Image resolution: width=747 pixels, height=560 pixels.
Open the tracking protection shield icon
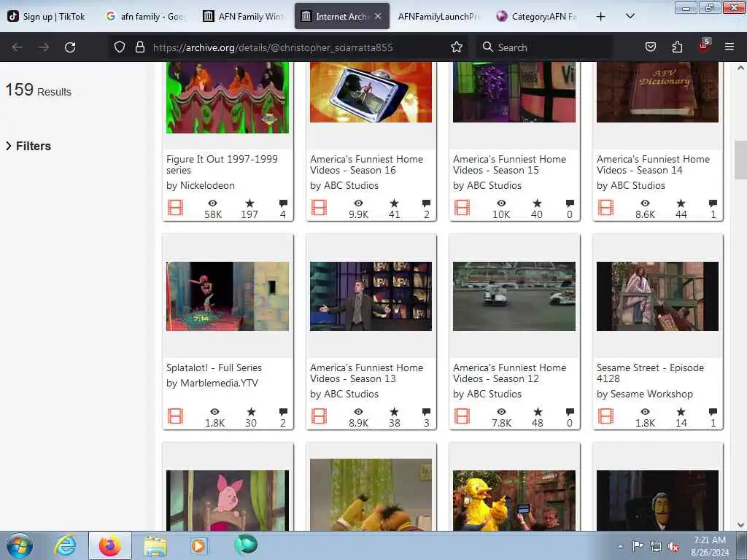(x=120, y=47)
